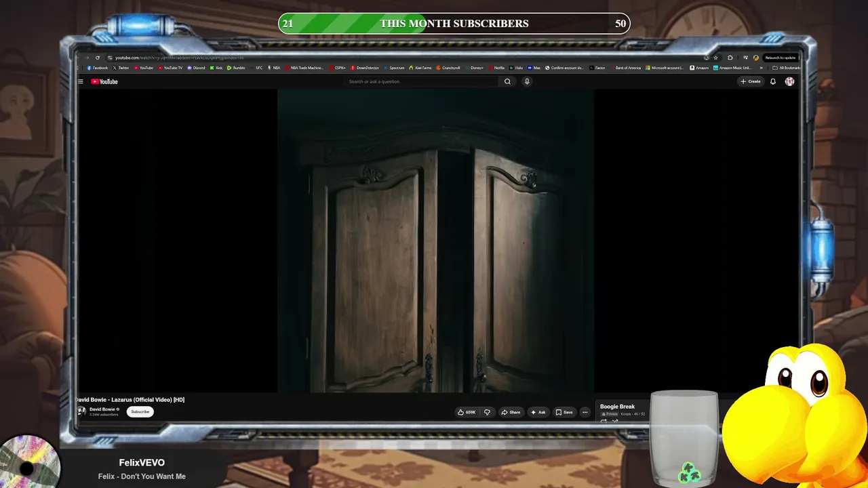Click Relaunch to update button
Image resolution: width=868 pixels, height=488 pixels.
tap(781, 58)
